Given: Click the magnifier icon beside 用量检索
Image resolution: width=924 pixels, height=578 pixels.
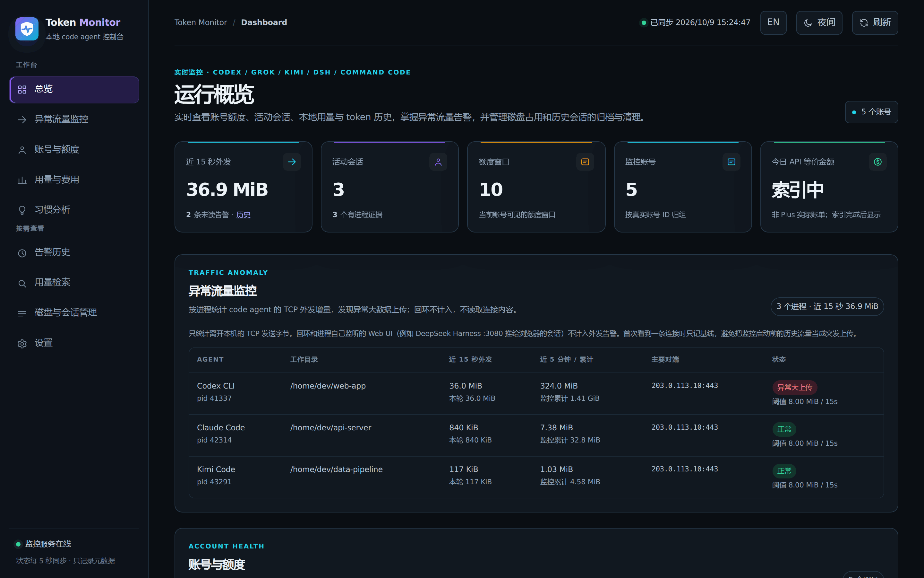Looking at the screenshot, I should [22, 283].
